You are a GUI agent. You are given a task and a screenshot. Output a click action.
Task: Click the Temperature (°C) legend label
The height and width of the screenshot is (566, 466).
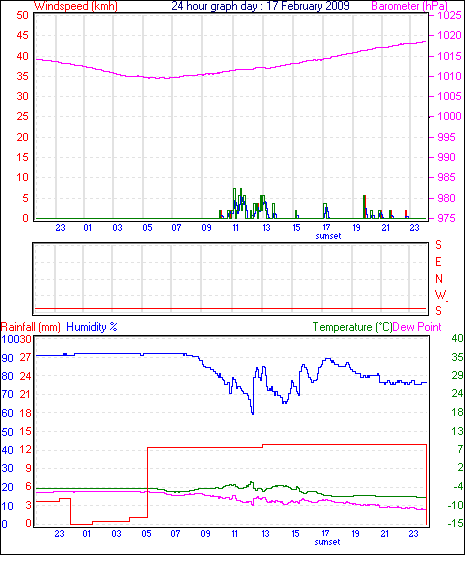[x=352, y=327]
